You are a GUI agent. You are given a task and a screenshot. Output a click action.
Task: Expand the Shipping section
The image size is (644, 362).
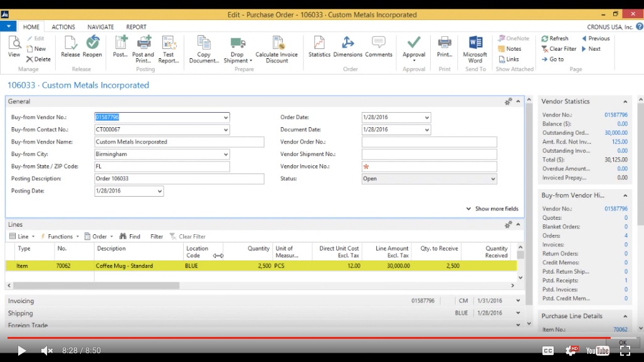pyautogui.click(x=519, y=313)
